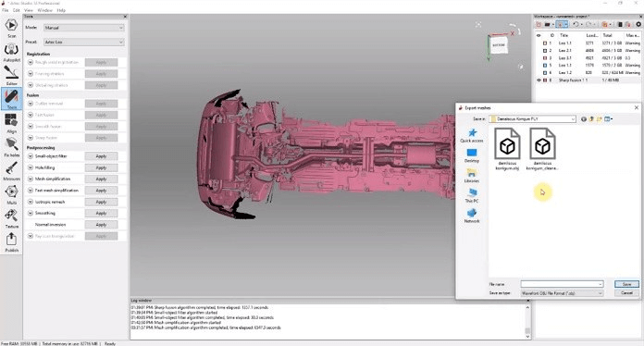Image resolution: width=644 pixels, height=346 pixels.
Task: Open the Align tool
Action: (11, 123)
